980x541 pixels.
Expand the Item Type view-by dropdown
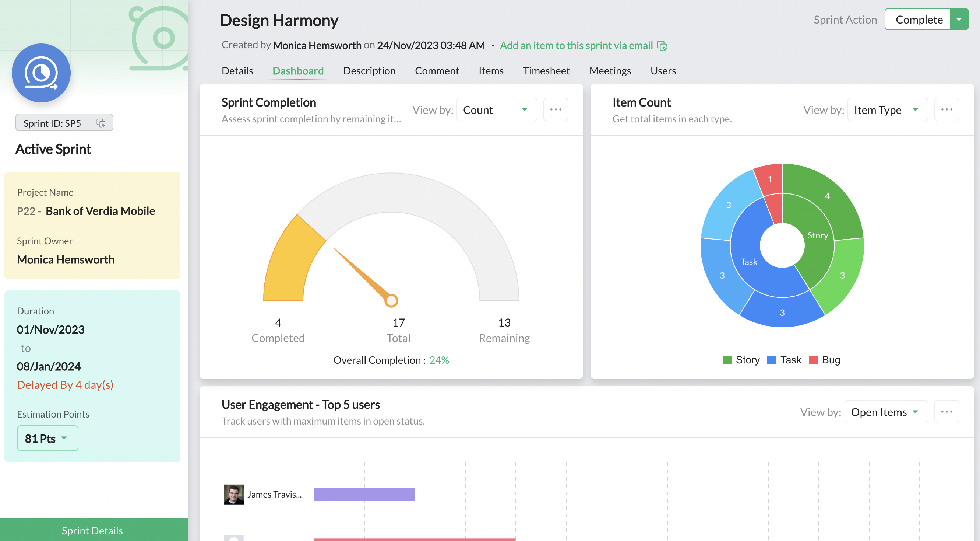pyautogui.click(x=887, y=110)
